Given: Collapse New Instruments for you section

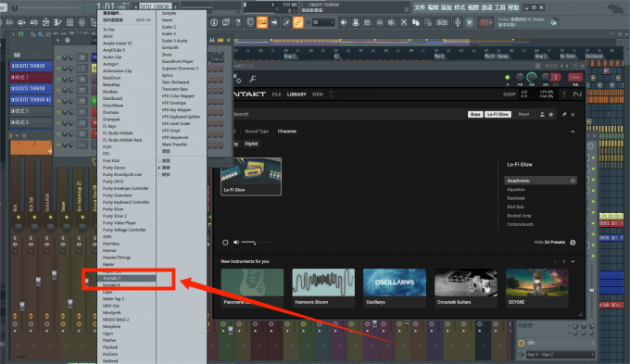Looking at the screenshot, I should pos(573,261).
